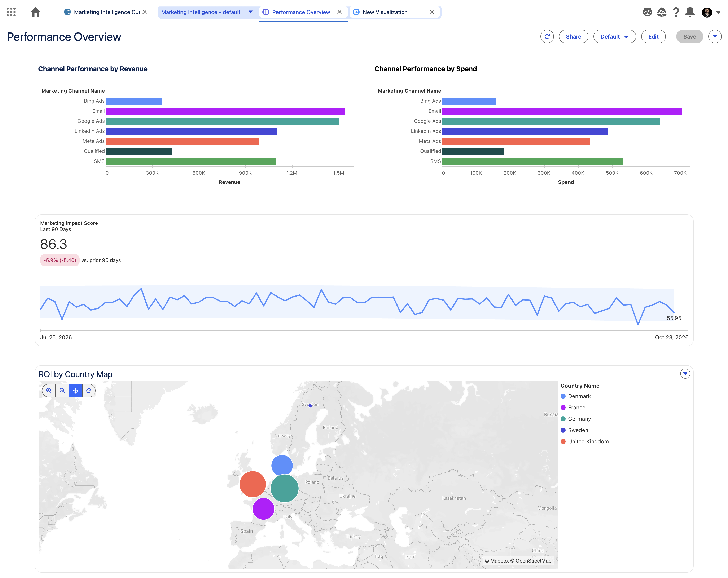The height and width of the screenshot is (578, 728).
Task: Click the Edit button
Action: click(x=653, y=36)
